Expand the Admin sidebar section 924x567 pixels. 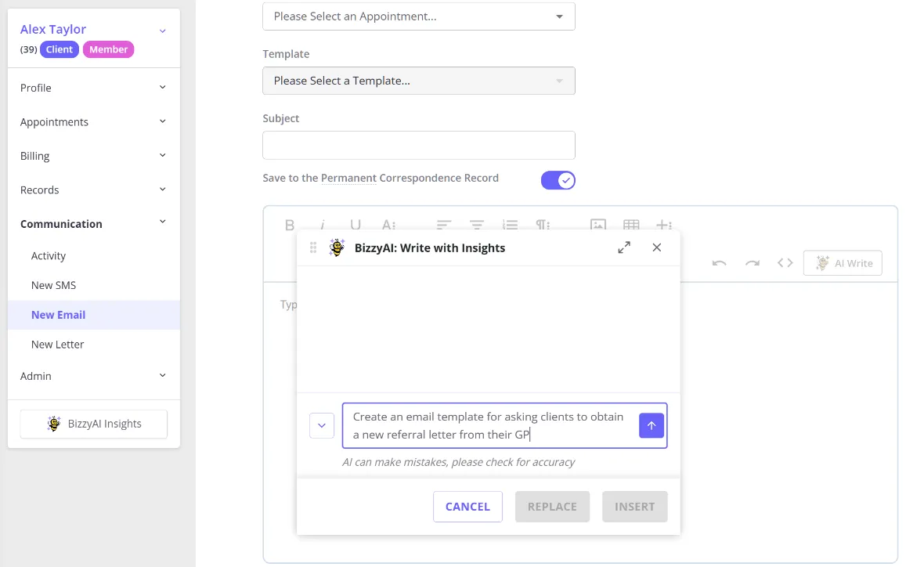point(94,376)
